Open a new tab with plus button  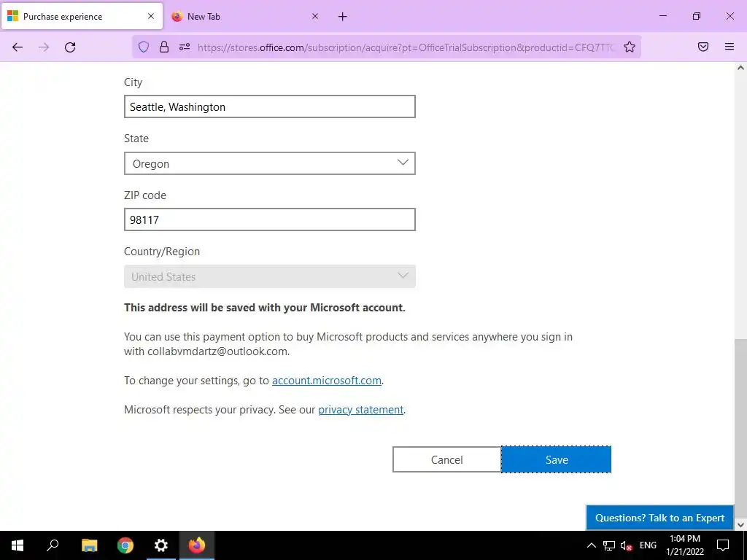click(343, 17)
